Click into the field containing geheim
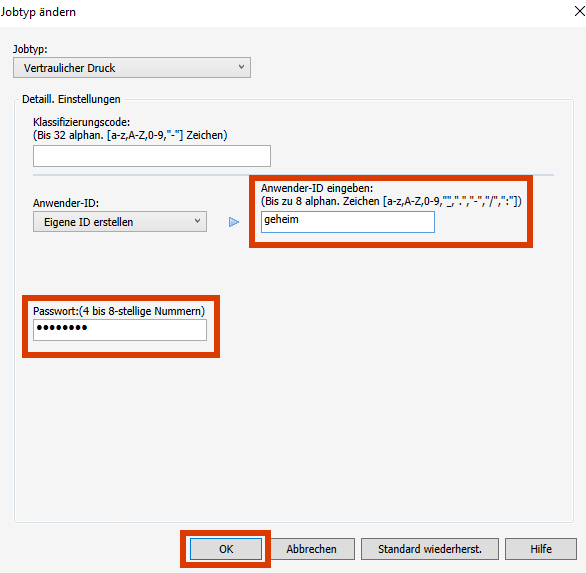Screen dimensions: 586x573 [348, 222]
